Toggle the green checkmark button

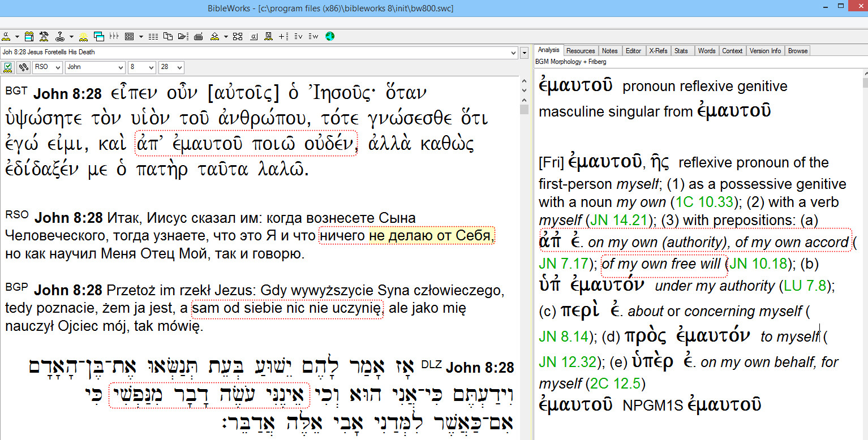tap(8, 67)
